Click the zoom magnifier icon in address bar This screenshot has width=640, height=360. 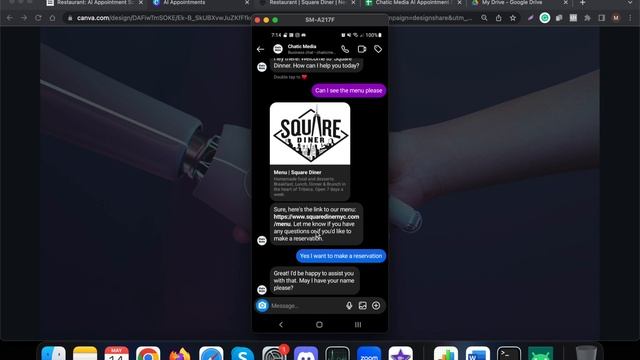coord(484,18)
